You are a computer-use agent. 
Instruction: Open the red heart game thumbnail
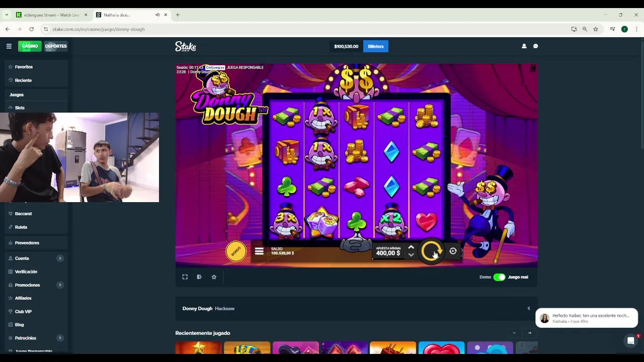(441, 348)
